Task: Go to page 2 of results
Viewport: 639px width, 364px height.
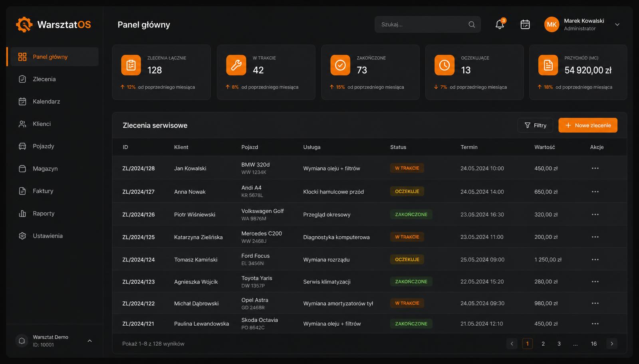Action: coord(543,344)
